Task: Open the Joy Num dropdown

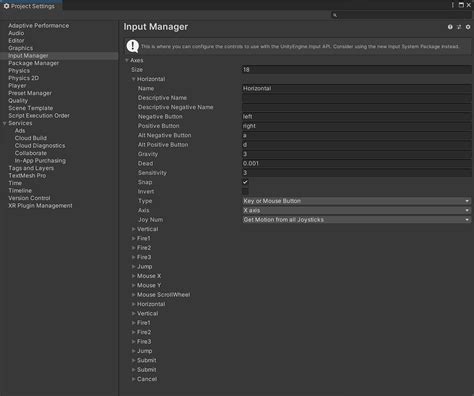Action: tap(356, 220)
